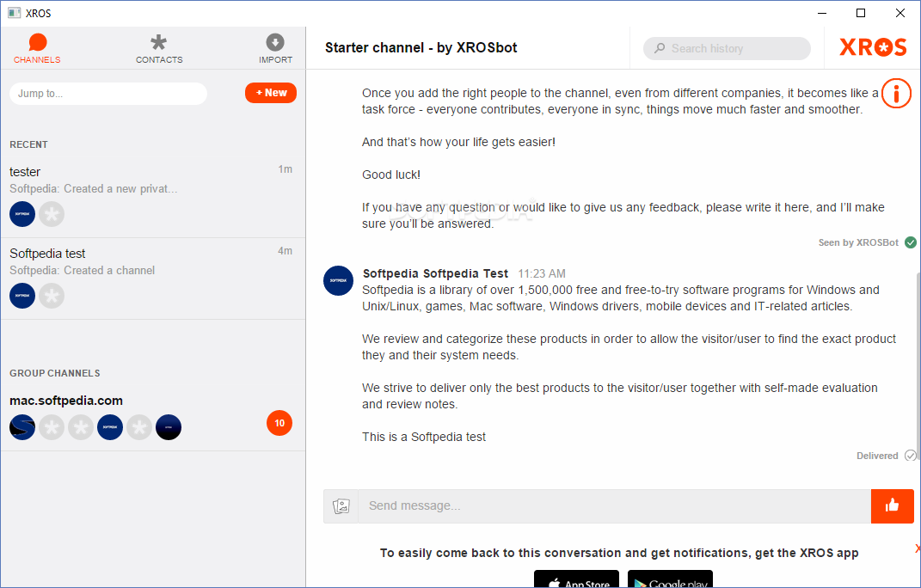Switch to the Contacts tab

coord(158,49)
